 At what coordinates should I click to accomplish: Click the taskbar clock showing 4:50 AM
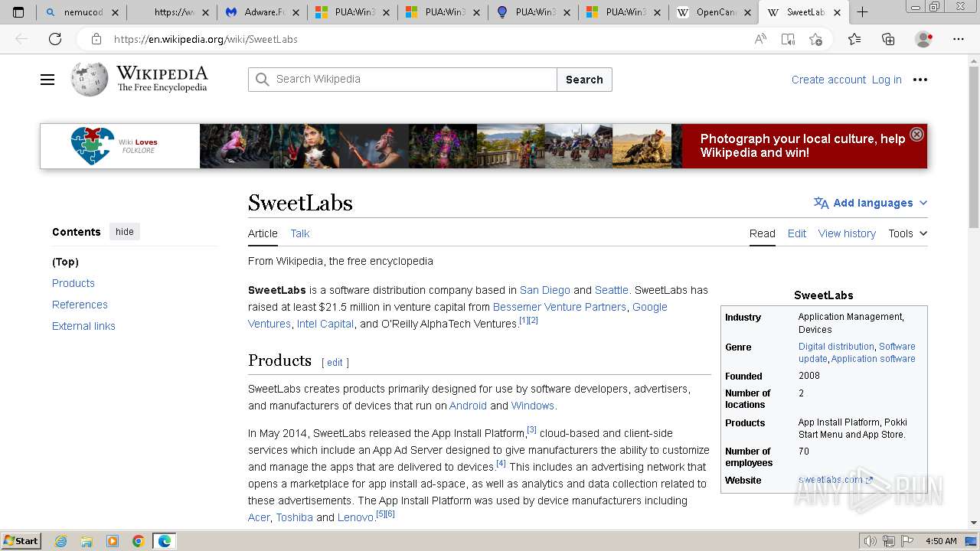[941, 541]
